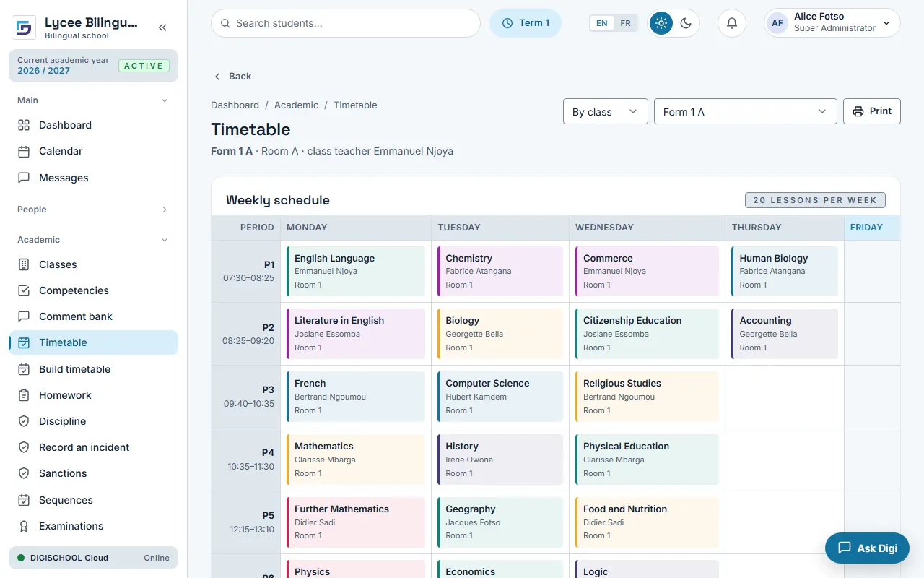Viewport: 924px width, 578px height.
Task: Click the Dashboard grid icon
Action: (24, 125)
